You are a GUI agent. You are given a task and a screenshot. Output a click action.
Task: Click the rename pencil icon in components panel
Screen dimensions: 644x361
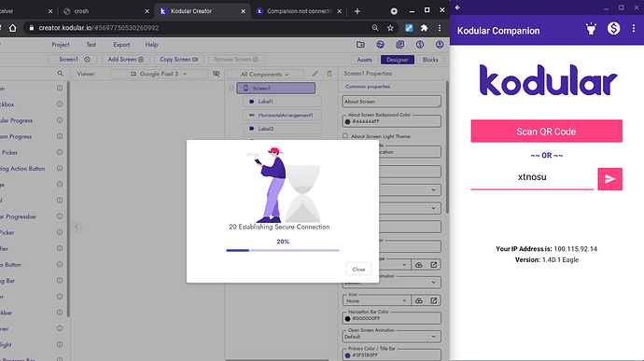point(315,74)
